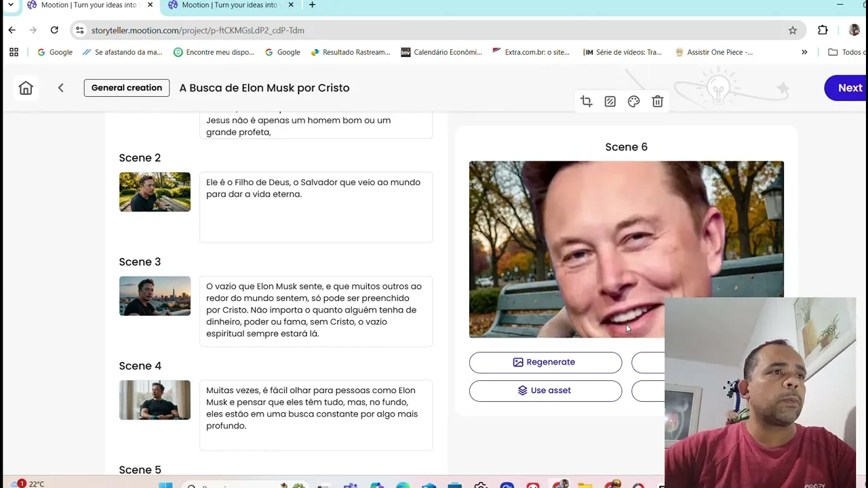Click the storyteller.mootion.com address bar

[x=437, y=30]
